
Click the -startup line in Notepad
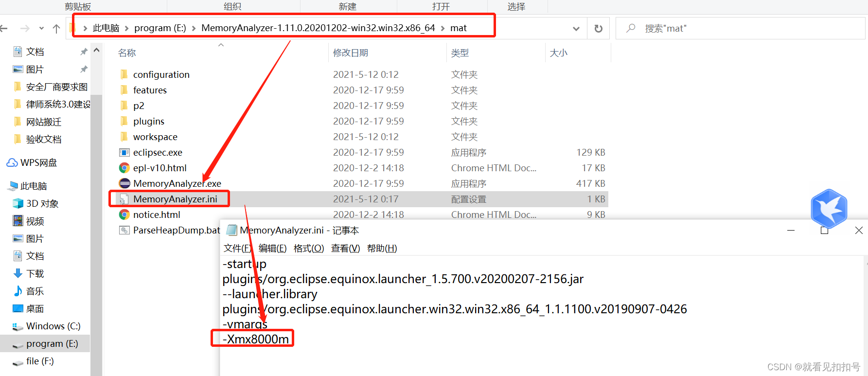pos(245,264)
